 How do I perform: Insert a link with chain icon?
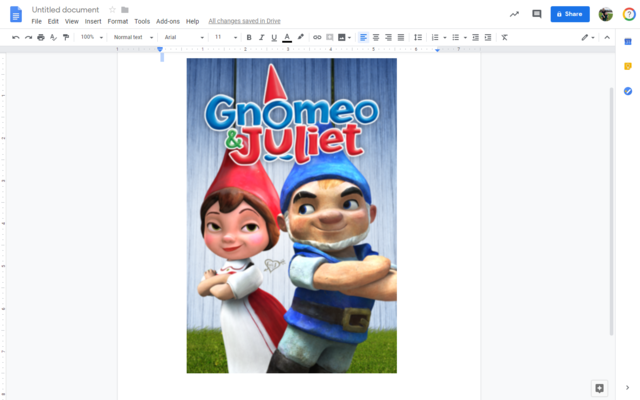[317, 37]
